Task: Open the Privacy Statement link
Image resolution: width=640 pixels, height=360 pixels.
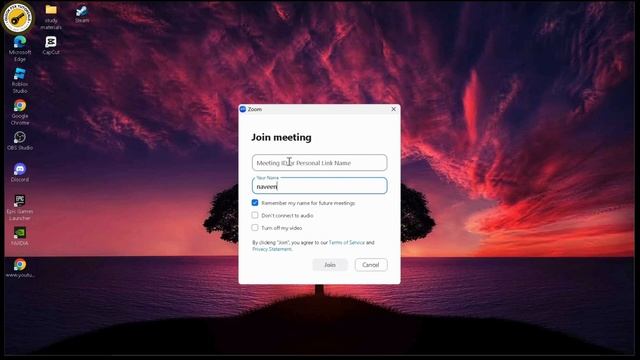Action: (x=272, y=249)
